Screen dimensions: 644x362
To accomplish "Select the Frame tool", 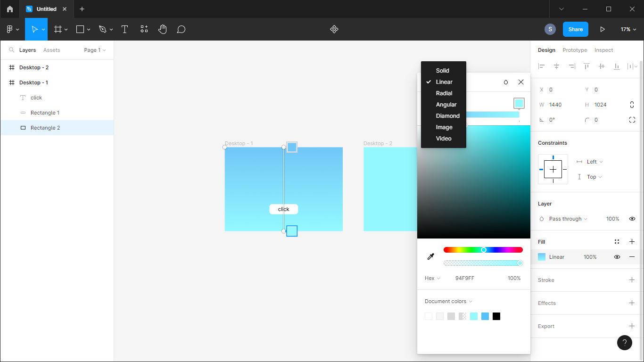I will click(x=58, y=29).
